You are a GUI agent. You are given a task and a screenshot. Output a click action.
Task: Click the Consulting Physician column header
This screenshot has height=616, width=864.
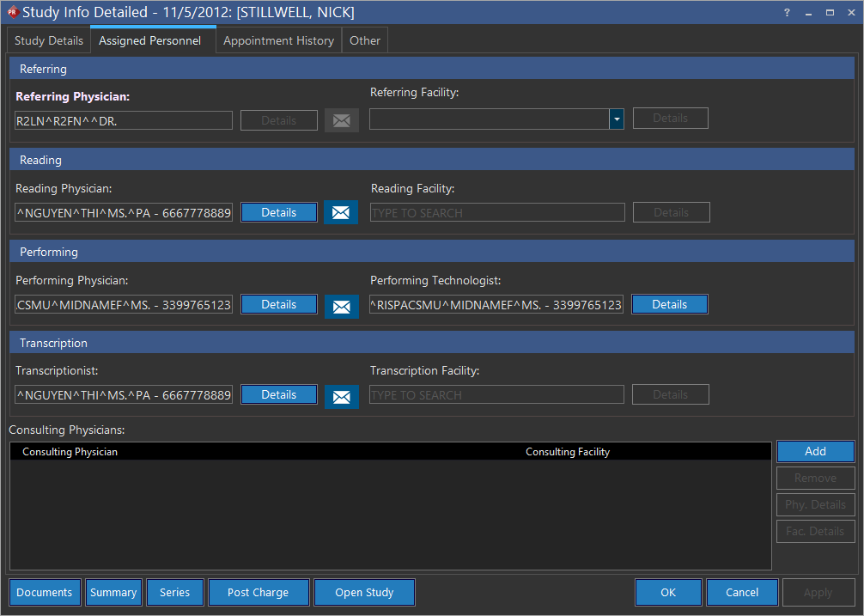coord(70,451)
